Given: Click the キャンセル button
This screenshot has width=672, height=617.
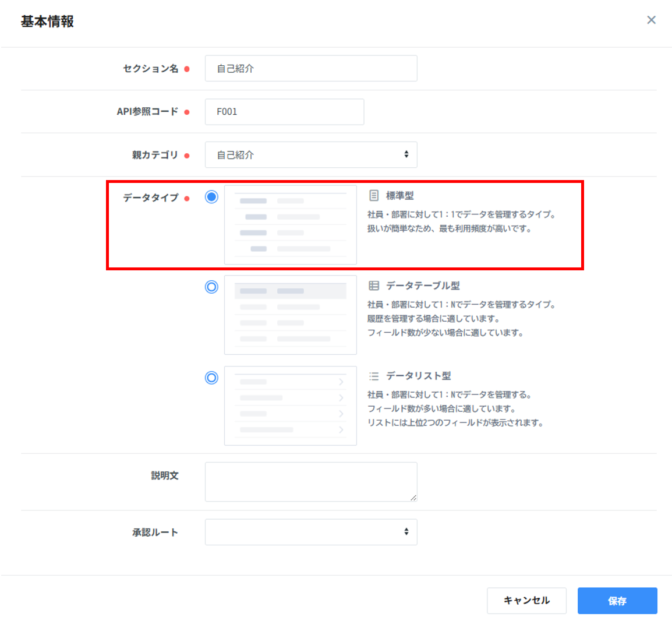Looking at the screenshot, I should coord(526,601).
